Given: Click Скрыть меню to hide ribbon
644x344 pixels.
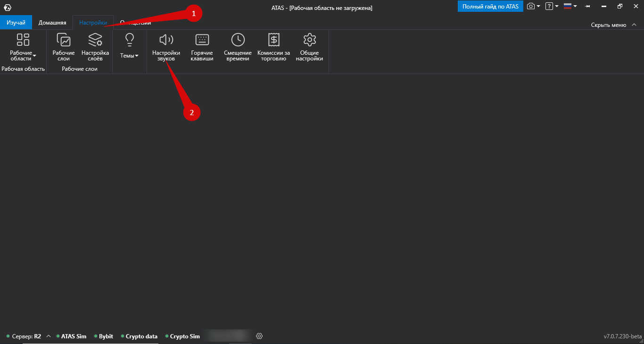Looking at the screenshot, I should 609,25.
